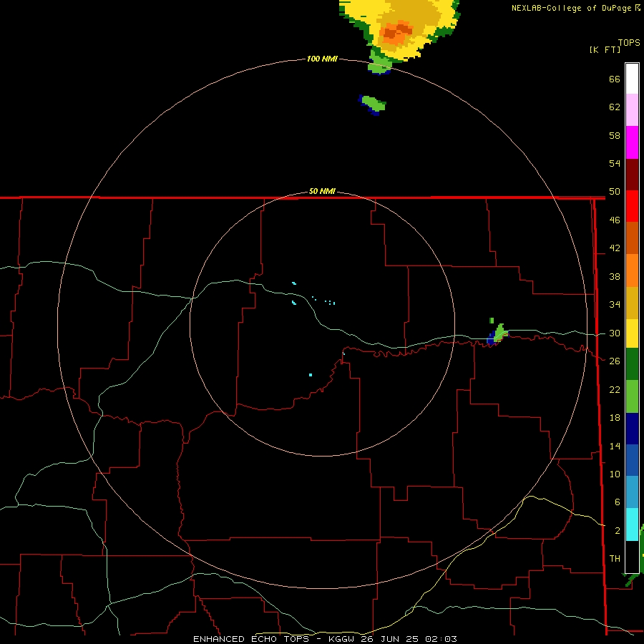The height and width of the screenshot is (644, 644).
Task: Click the 42 legend value
Action: (615, 248)
